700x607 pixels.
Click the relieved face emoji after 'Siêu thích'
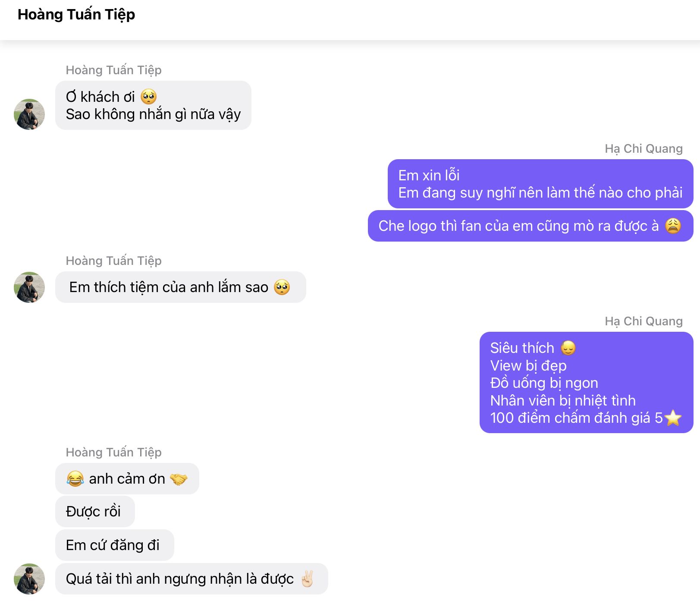pyautogui.click(x=568, y=348)
